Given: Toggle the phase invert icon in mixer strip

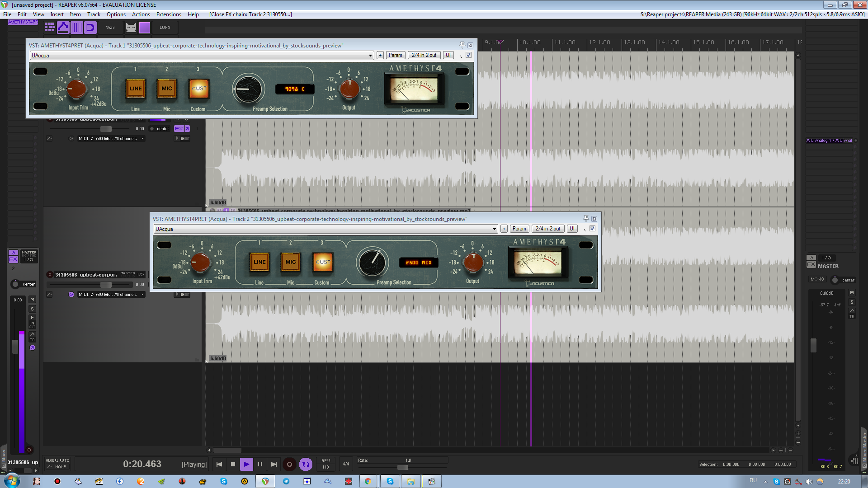Looking at the screenshot, I should 32,348.
